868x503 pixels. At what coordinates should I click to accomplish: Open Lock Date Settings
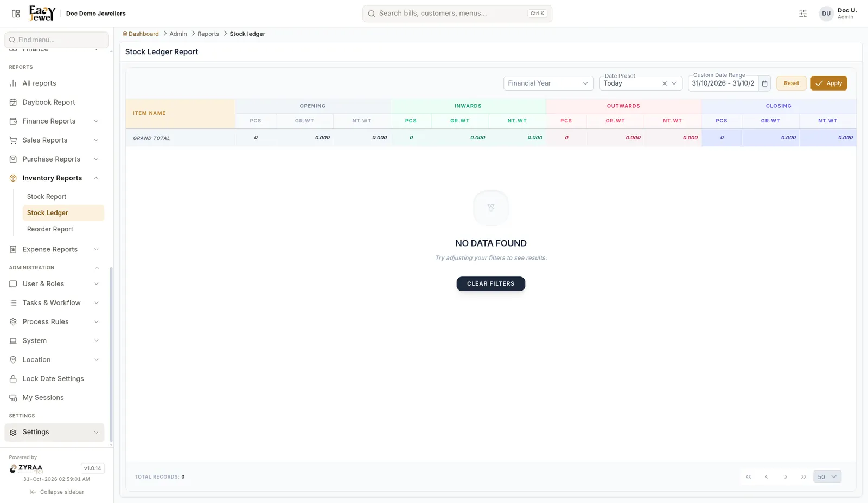pos(54,379)
